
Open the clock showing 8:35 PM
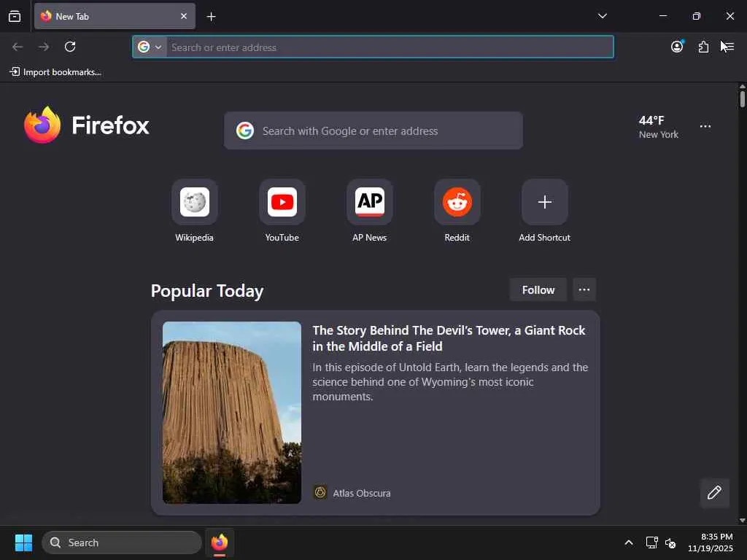[711, 542]
